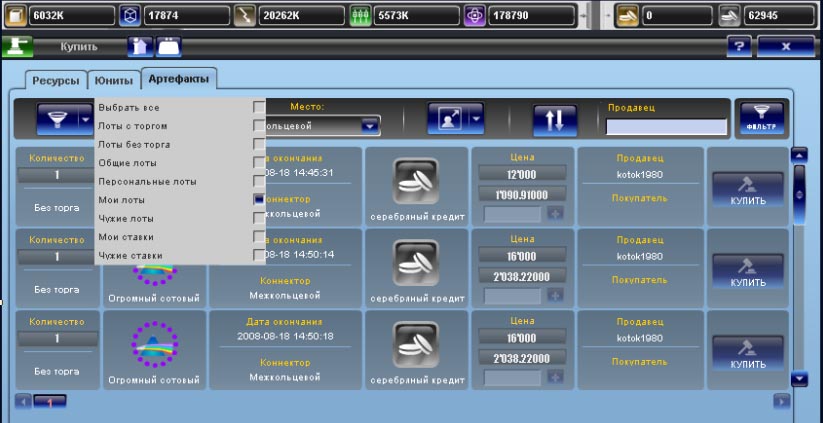Click the Продавец seller input field
Screen dimensions: 823x423
point(666,127)
